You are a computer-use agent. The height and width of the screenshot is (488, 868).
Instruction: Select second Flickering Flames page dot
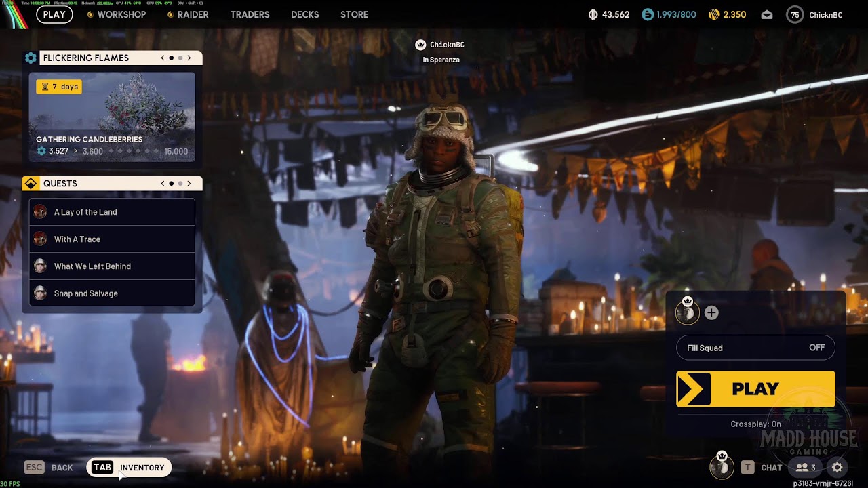point(180,58)
